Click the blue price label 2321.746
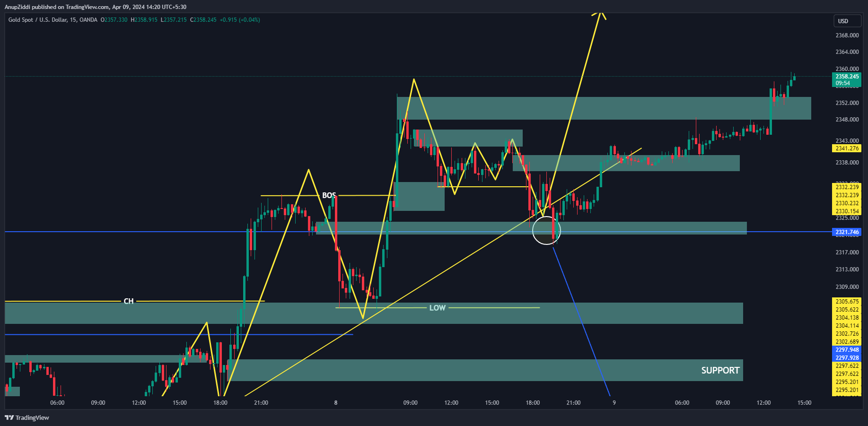This screenshot has width=868, height=426. [x=847, y=232]
